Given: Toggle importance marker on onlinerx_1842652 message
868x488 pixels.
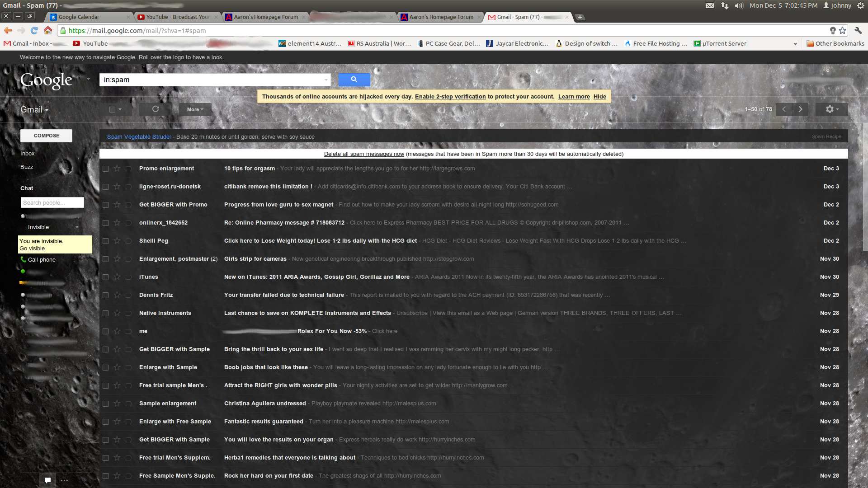Looking at the screenshot, I should pos(128,223).
